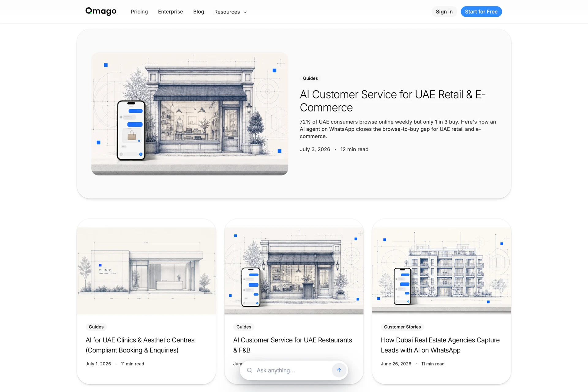Click the Sign in button

[444, 12]
